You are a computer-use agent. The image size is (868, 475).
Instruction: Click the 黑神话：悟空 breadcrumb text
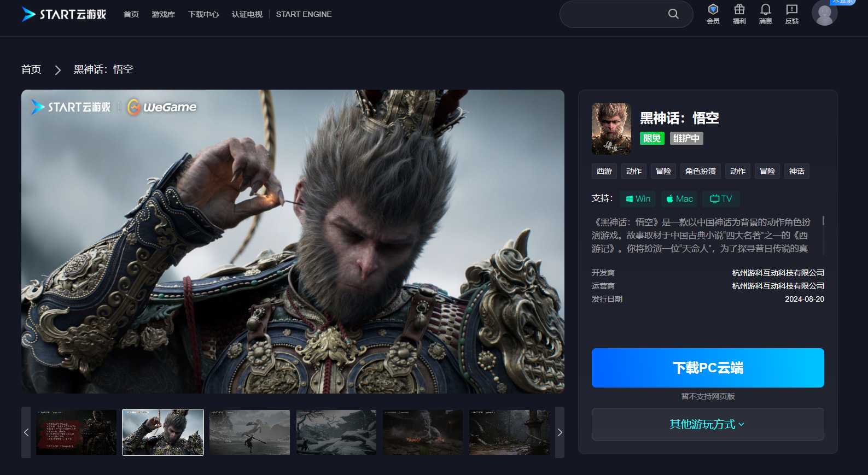tap(103, 69)
